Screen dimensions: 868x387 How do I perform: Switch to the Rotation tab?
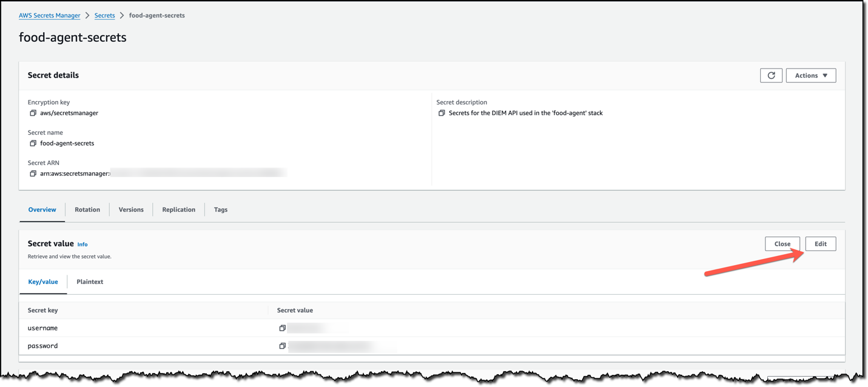(x=87, y=209)
